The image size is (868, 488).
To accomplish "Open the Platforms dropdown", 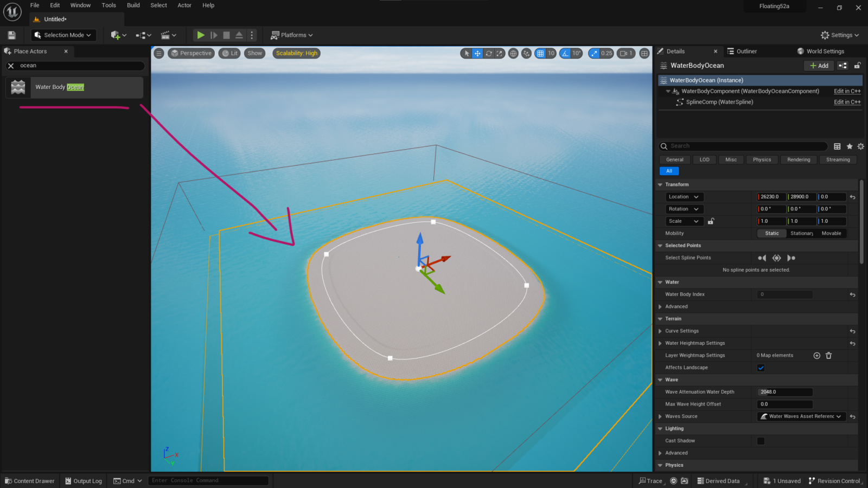I will click(292, 35).
